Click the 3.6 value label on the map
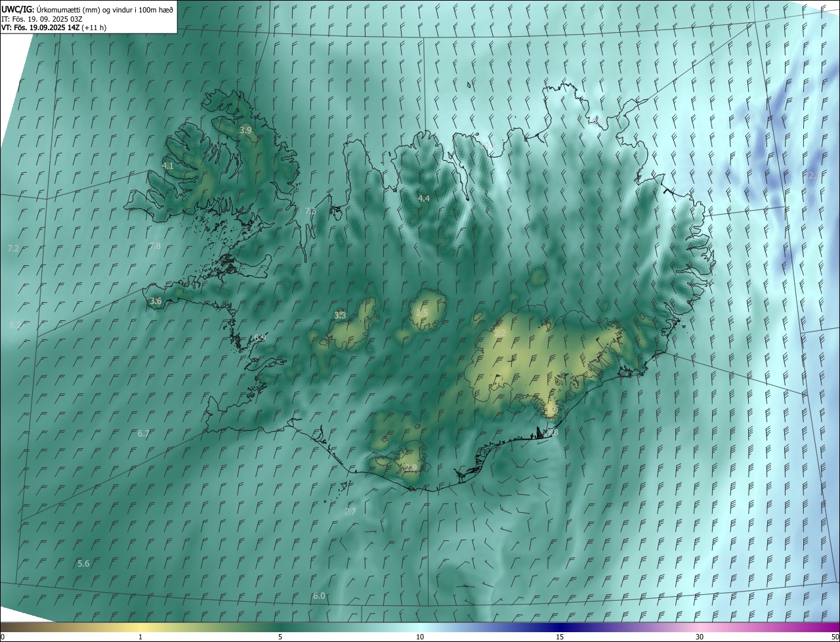The height and width of the screenshot is (642, 840). (156, 301)
